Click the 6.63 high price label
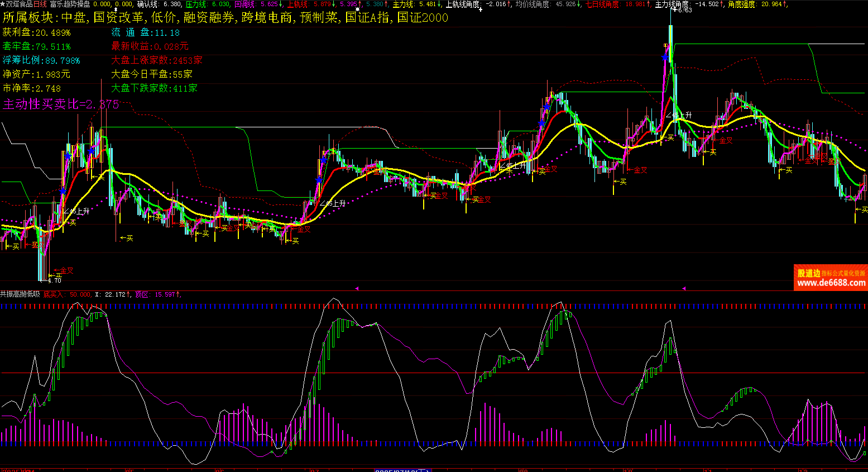868x472 pixels. [684, 10]
